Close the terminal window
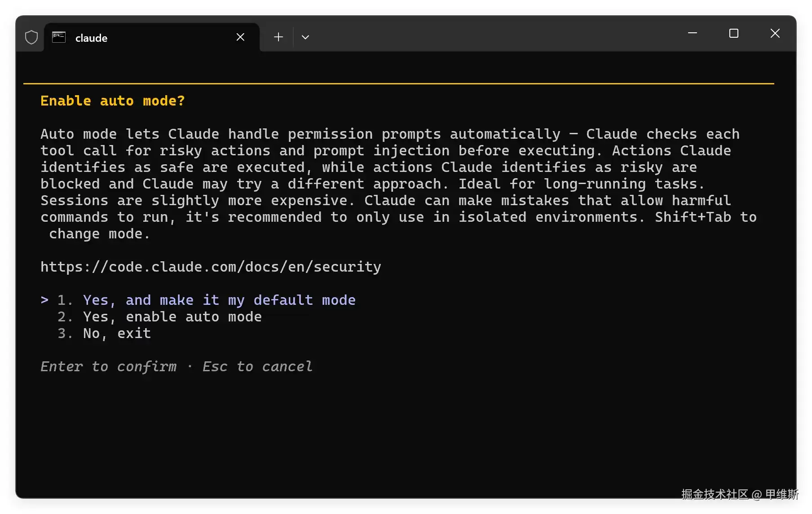Screen dimensions: 812x514 coord(775,33)
